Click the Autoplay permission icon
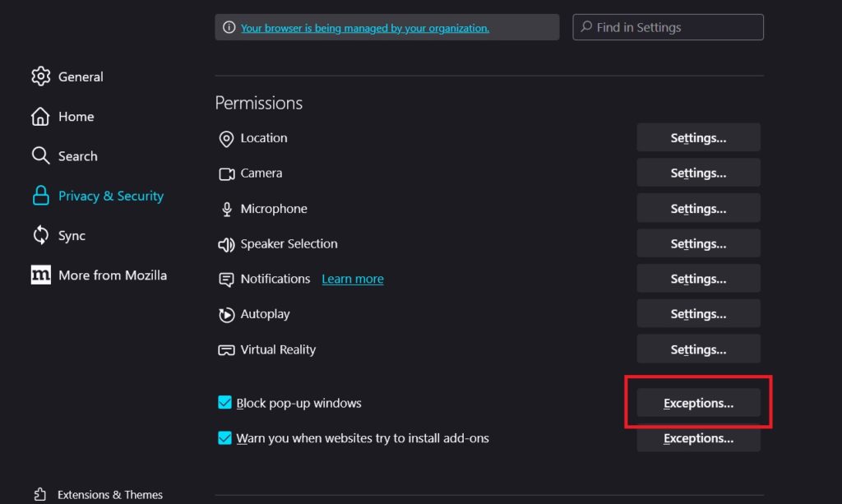The height and width of the screenshot is (504, 842). pyautogui.click(x=226, y=315)
